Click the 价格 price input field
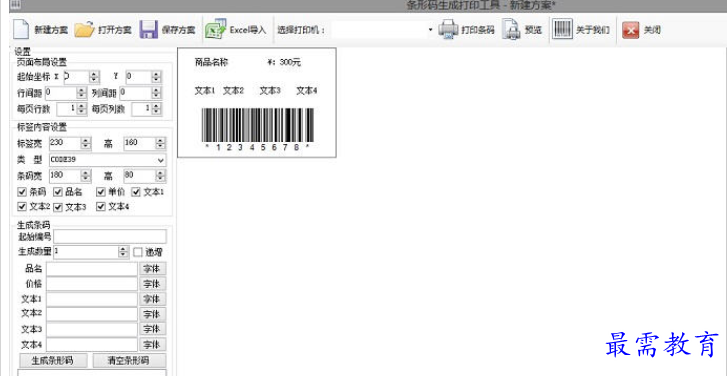 click(x=92, y=284)
